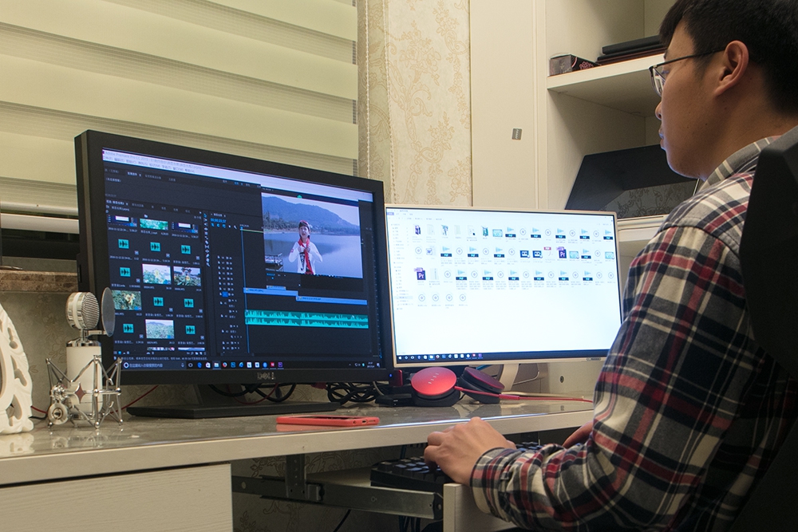
Task: Select the kids-in-flower-field thumbnail in the Project panel
Action: tap(188, 276)
